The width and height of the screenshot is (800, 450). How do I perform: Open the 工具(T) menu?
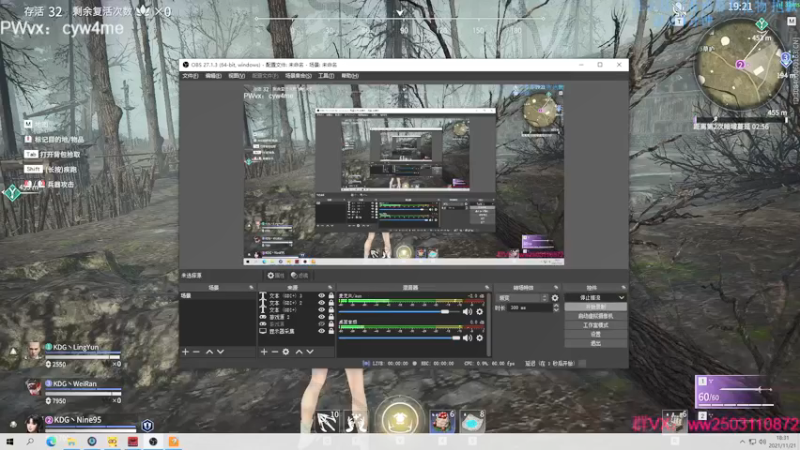[x=326, y=76]
